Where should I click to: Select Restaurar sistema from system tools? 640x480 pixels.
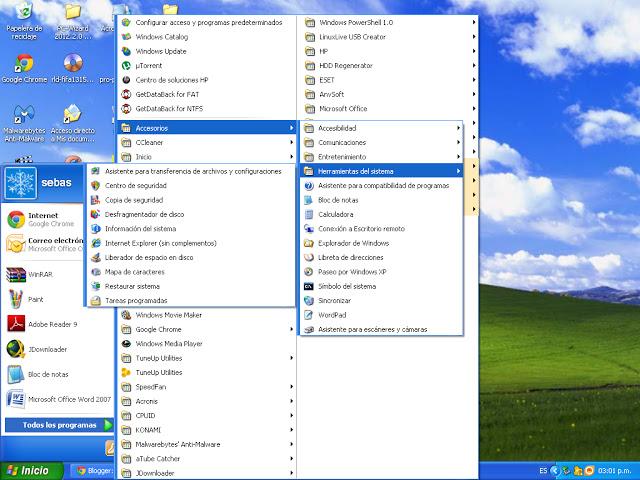[132, 286]
